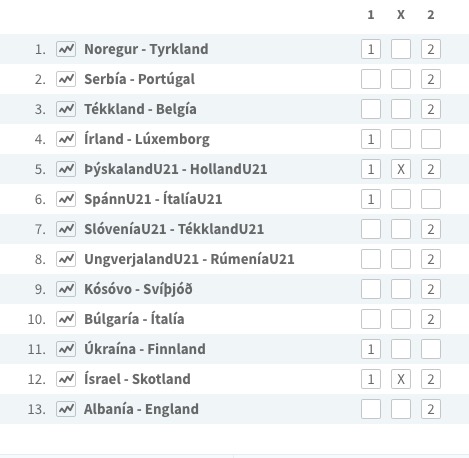Select box 1 for Albanía - England

371,409
